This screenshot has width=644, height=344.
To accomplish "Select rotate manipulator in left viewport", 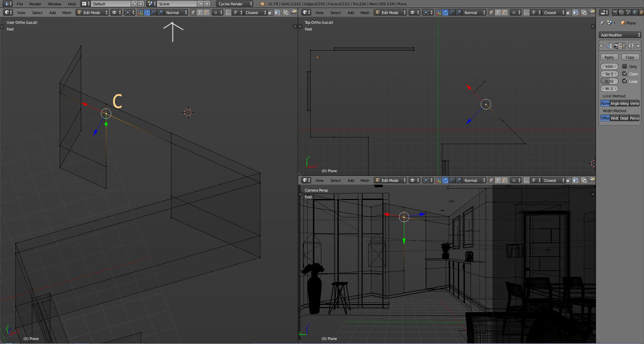I will point(154,12).
